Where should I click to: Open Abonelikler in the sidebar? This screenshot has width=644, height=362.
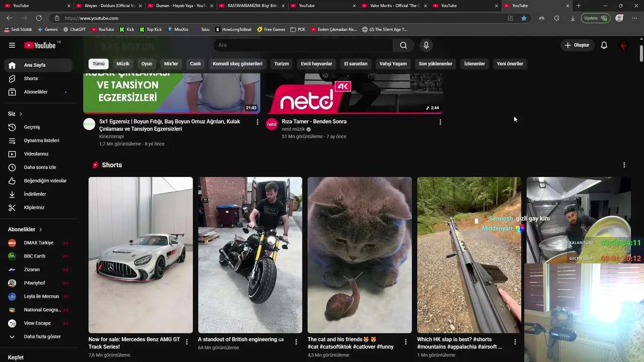(38, 92)
